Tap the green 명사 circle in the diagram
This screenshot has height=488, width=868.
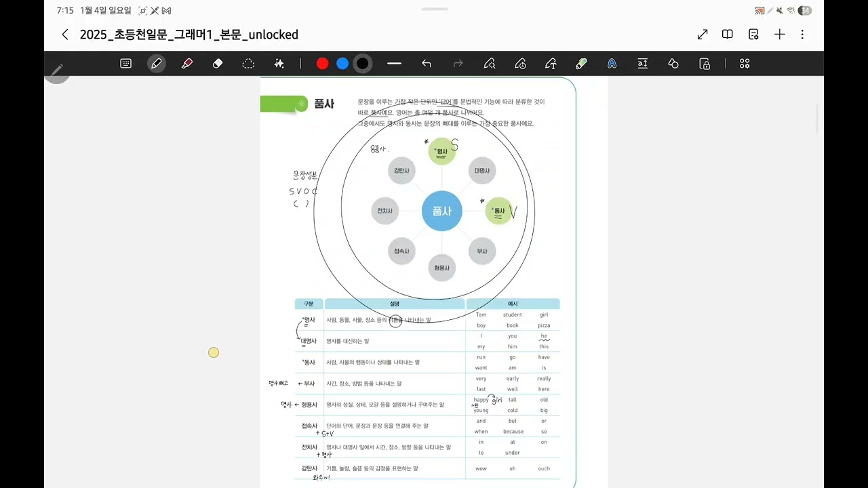(x=441, y=151)
